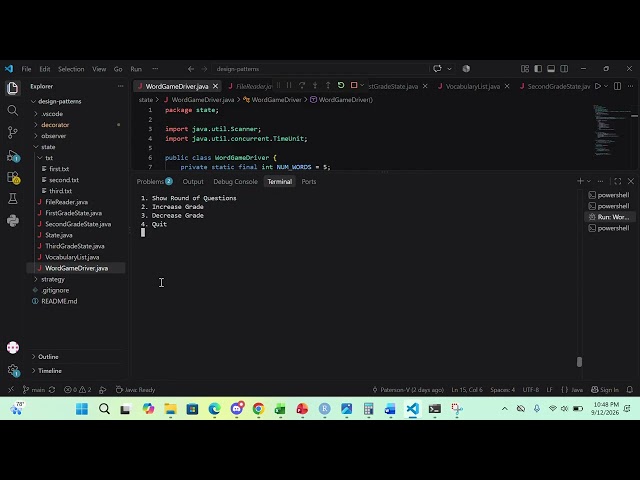This screenshot has width=640, height=480.
Task: Open the View menu
Action: click(x=99, y=69)
